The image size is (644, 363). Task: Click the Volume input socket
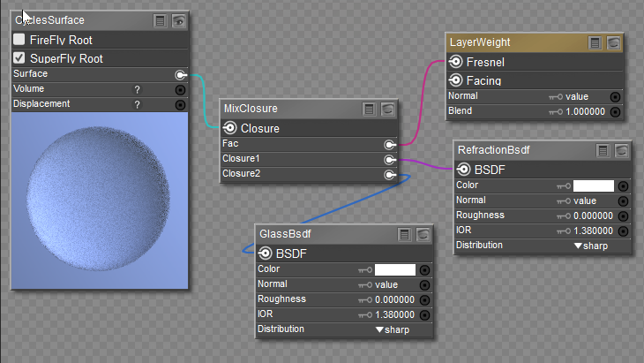pos(180,89)
